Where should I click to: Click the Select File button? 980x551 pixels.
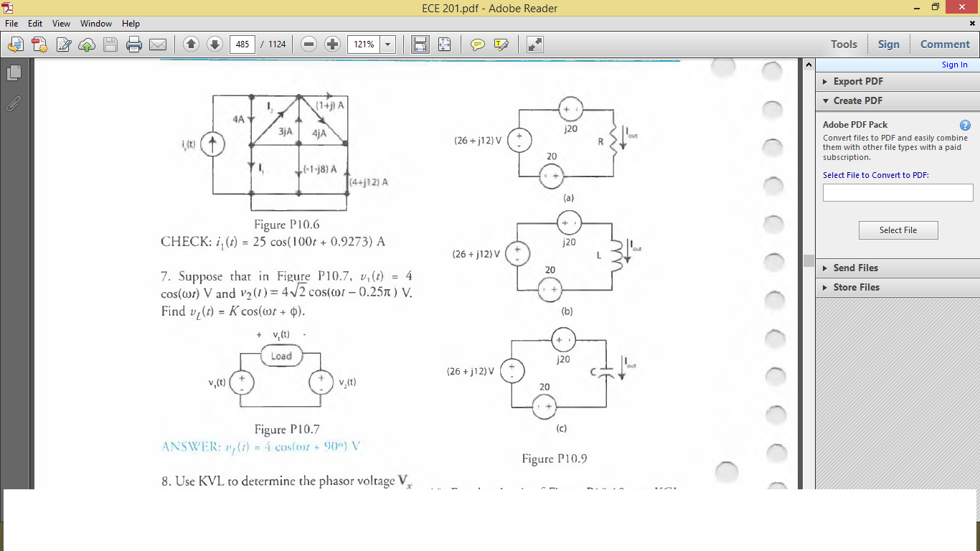[898, 230]
